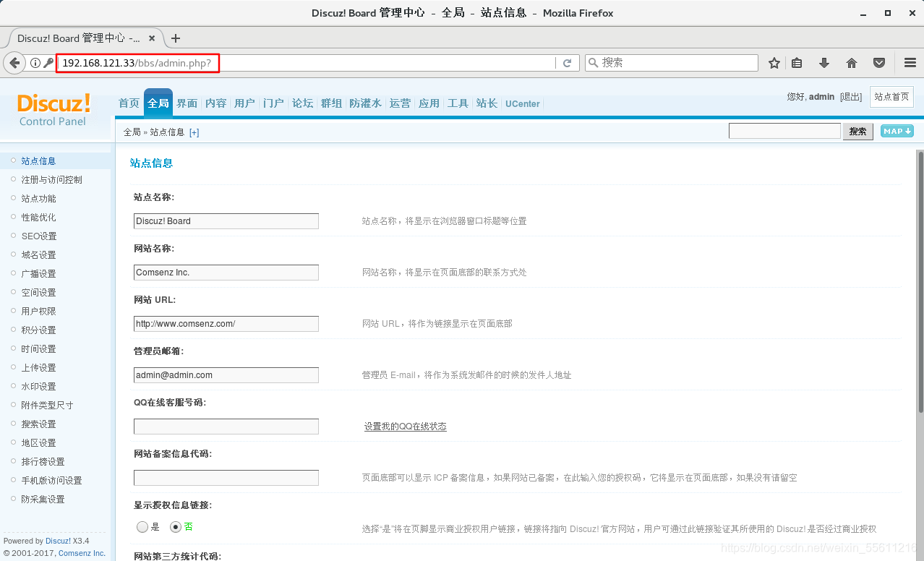Select 注册与访问控制 in sidebar
Screen dimensions: 924x561
tap(52, 180)
